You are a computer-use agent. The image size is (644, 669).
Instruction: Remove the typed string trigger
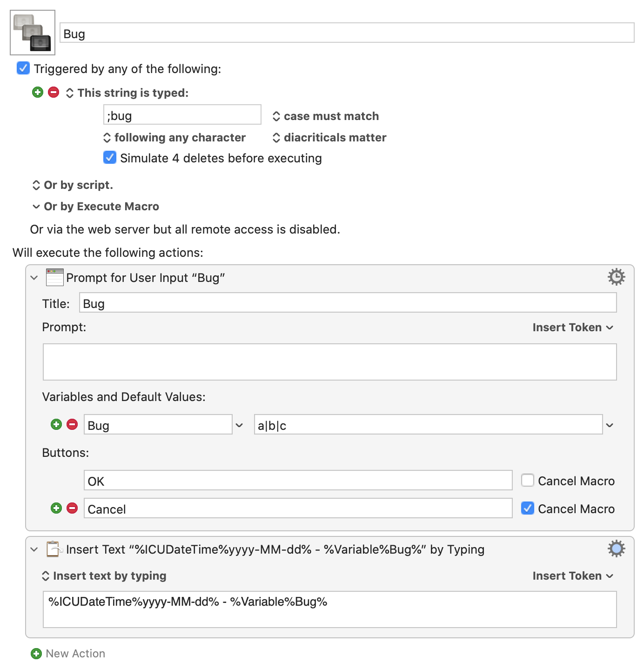click(54, 92)
